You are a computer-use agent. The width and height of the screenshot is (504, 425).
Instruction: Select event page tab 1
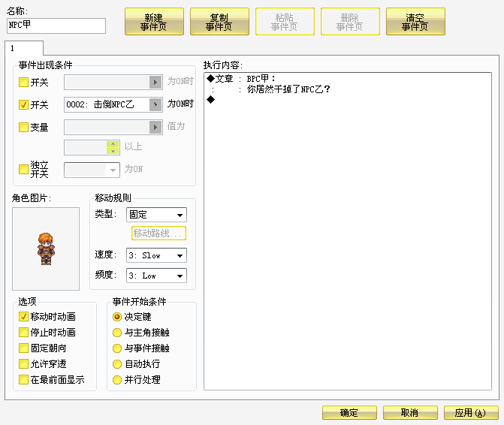(24, 48)
